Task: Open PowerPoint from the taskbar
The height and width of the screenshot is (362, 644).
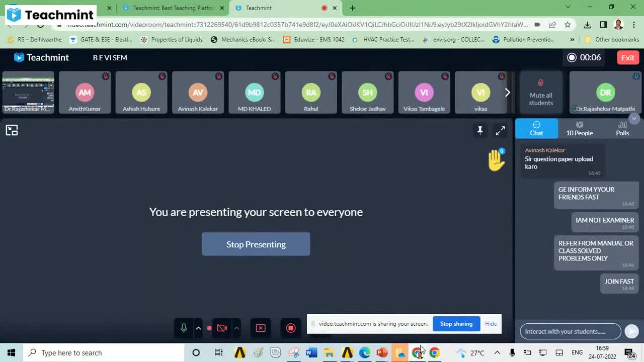Action: 382,353
